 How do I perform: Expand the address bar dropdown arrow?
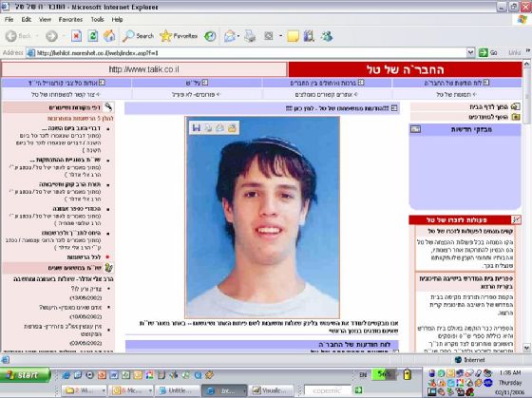[470, 52]
